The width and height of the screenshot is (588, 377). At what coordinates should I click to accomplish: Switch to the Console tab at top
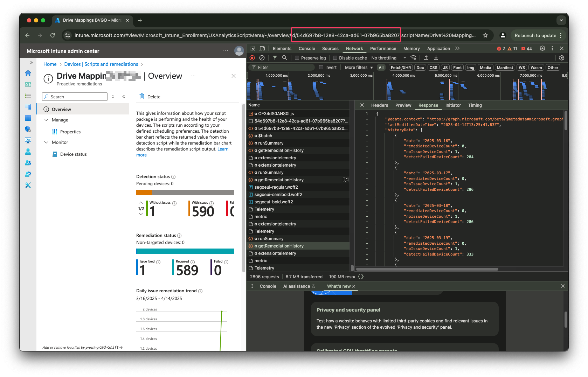(x=307, y=49)
